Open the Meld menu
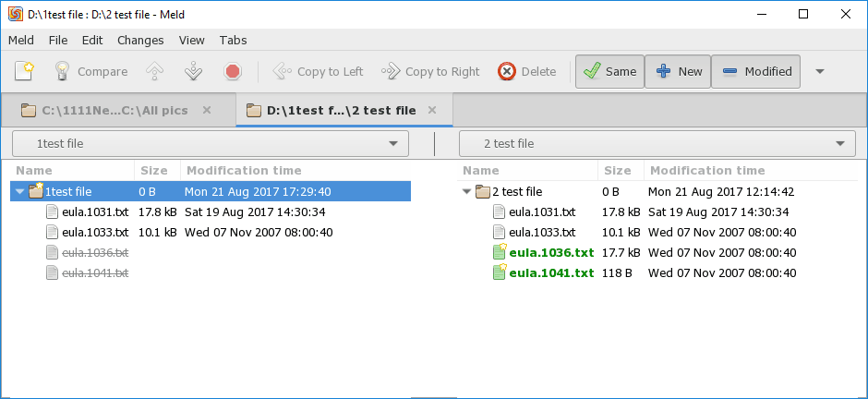868x399 pixels. point(21,40)
